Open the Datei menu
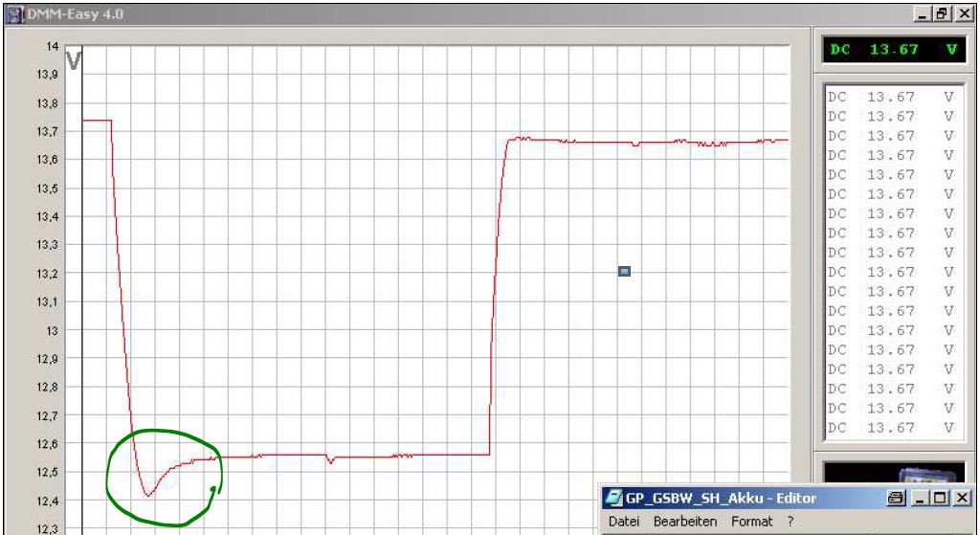The image size is (980, 535). (x=623, y=522)
